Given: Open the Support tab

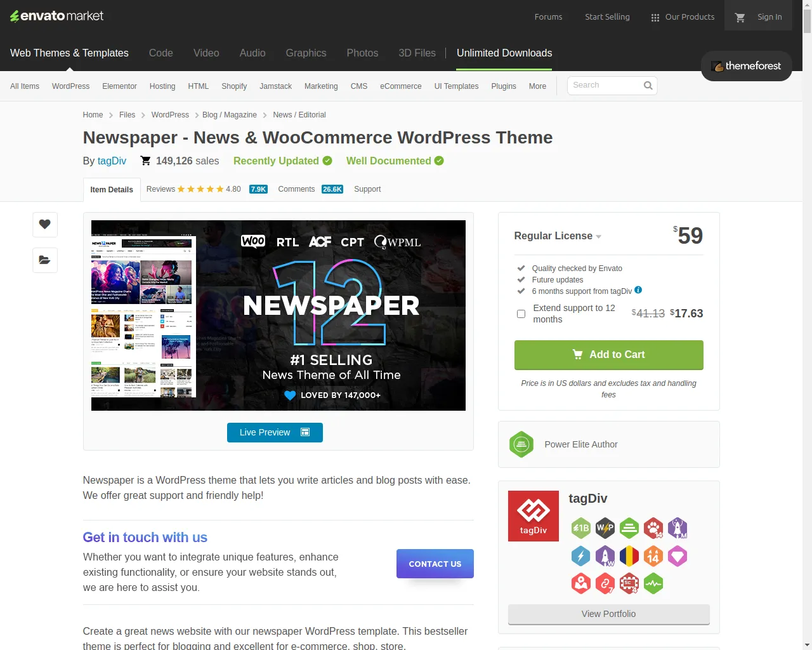Looking at the screenshot, I should (x=367, y=189).
